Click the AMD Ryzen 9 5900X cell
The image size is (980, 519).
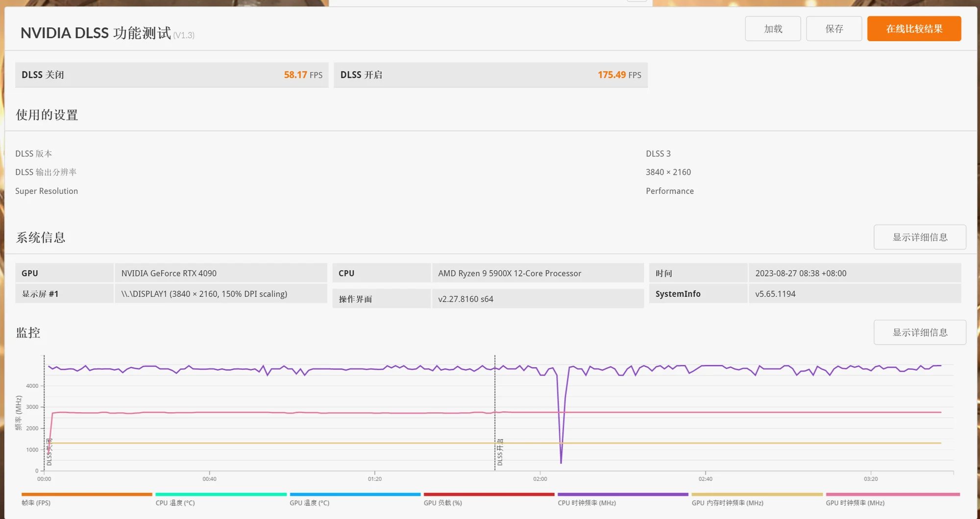538,273
